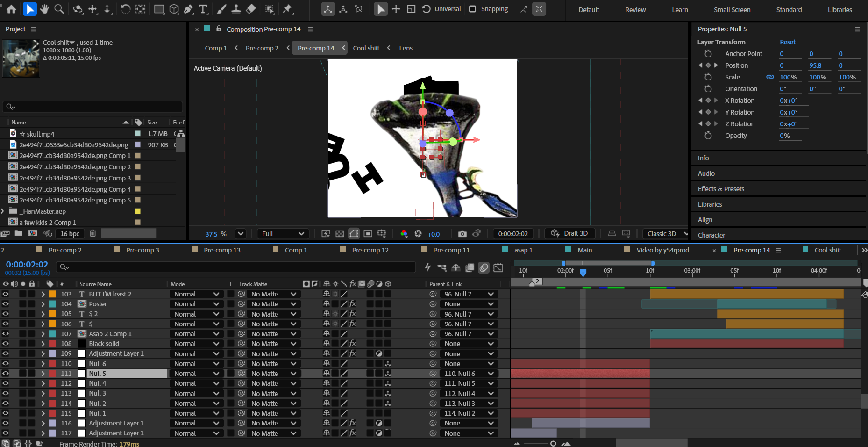
Task: Click the Take Snapshot camera icon
Action: tap(462, 234)
